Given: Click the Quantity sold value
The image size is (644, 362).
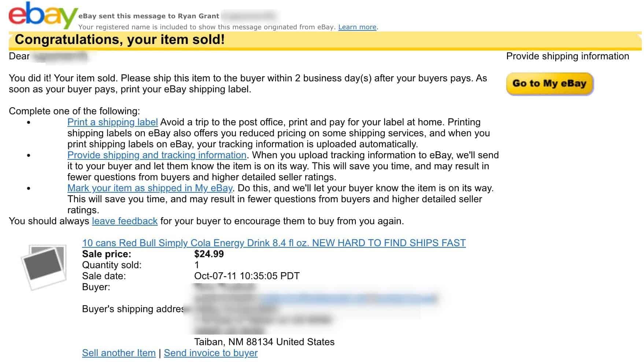Looking at the screenshot, I should (x=196, y=265).
